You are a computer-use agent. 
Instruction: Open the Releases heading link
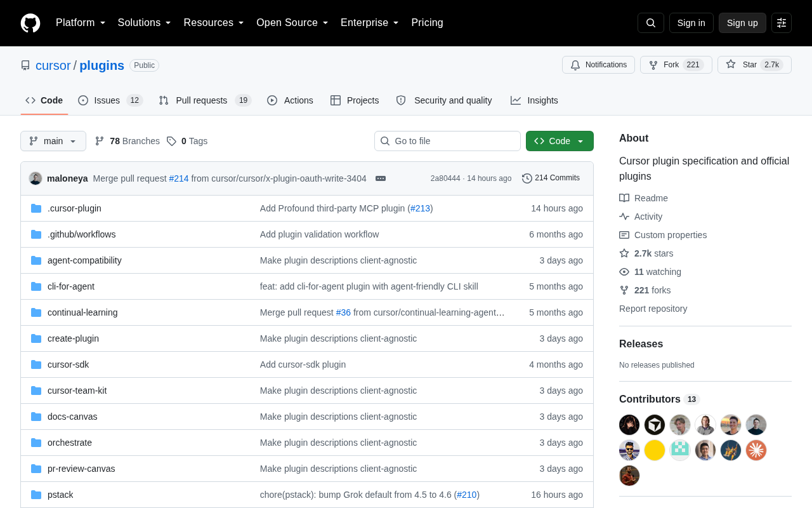[641, 344]
